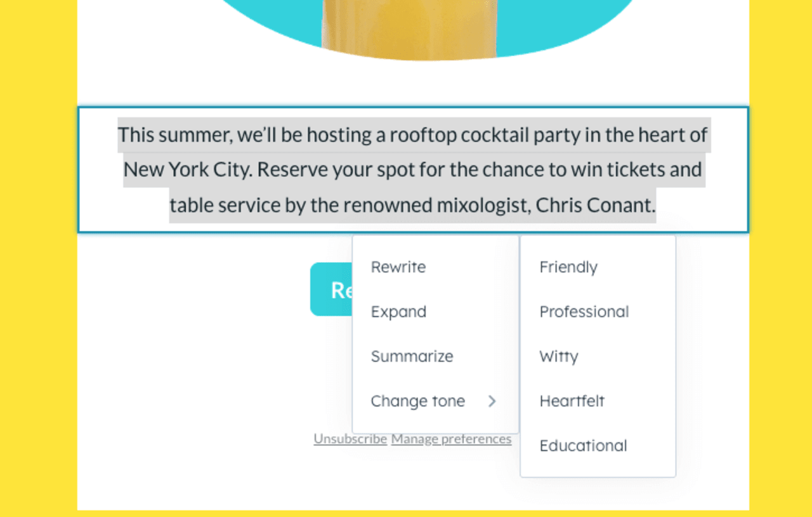Select the Educational tone

tap(583, 446)
